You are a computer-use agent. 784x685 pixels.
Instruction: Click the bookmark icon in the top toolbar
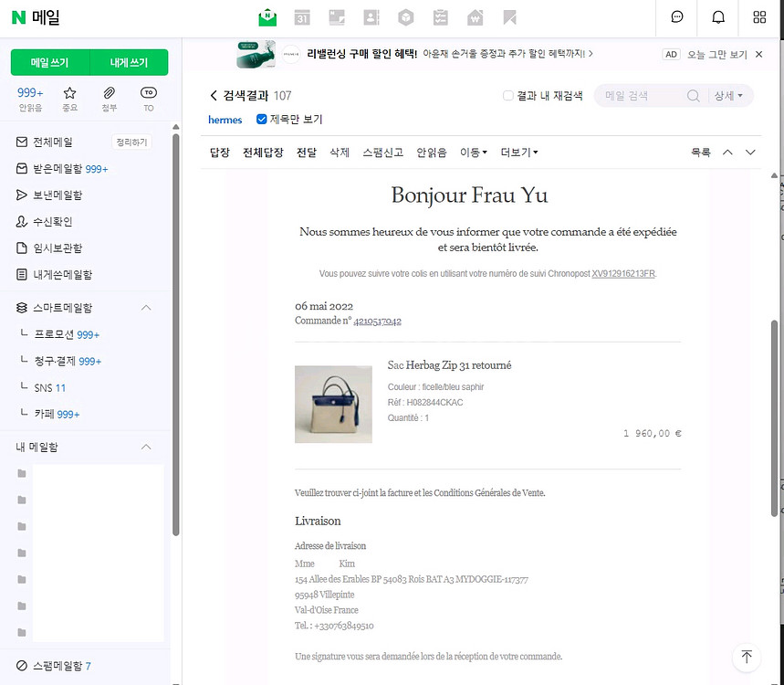pos(509,16)
